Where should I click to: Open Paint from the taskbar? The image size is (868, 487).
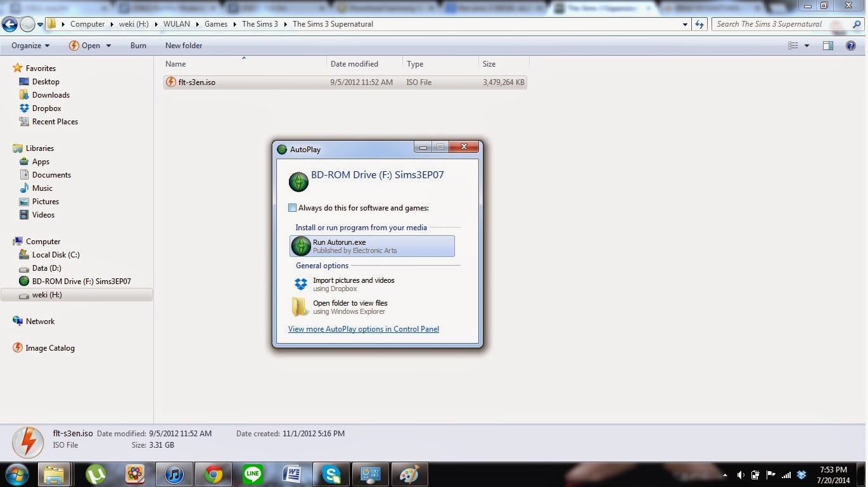409,474
